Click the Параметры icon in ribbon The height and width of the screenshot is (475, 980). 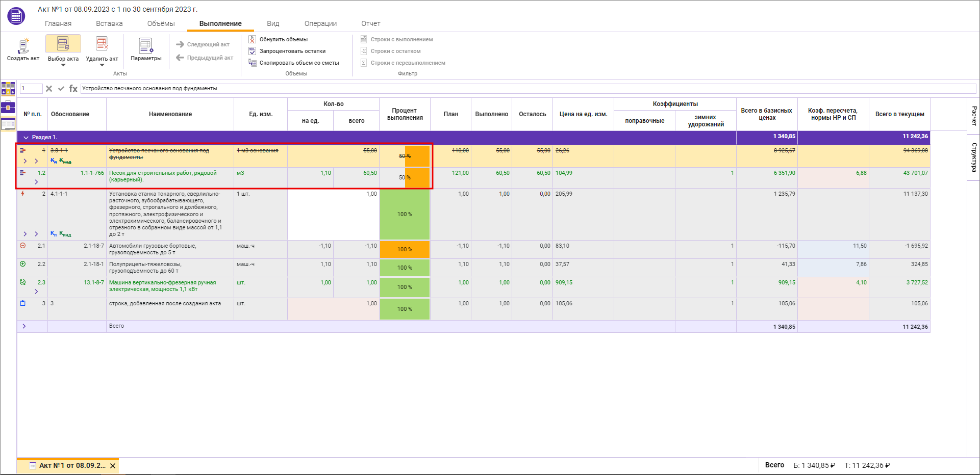click(x=146, y=46)
